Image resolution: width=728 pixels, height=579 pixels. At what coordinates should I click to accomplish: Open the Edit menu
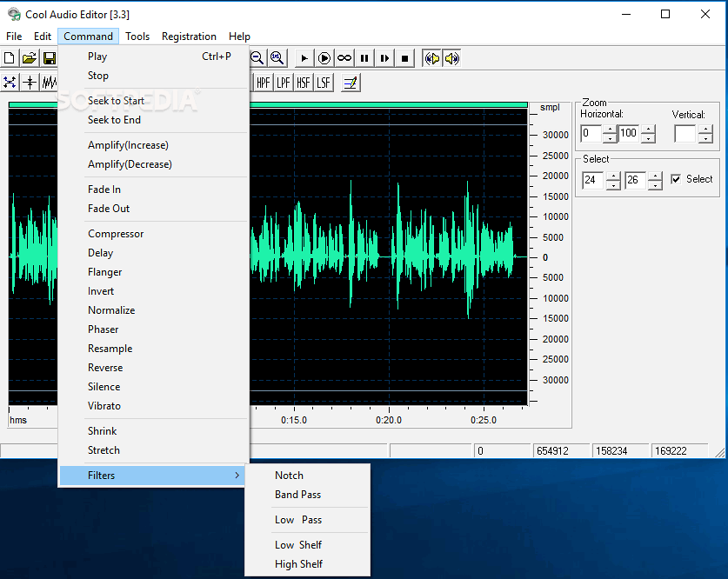click(43, 37)
